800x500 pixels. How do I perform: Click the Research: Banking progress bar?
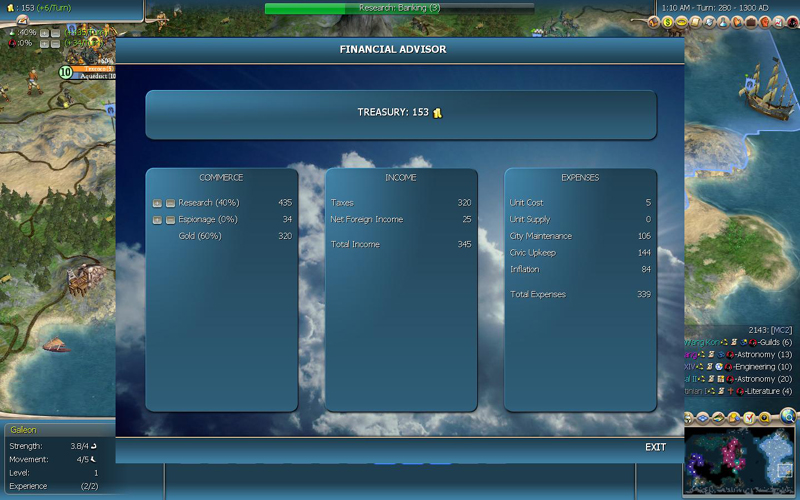pyautogui.click(x=399, y=8)
